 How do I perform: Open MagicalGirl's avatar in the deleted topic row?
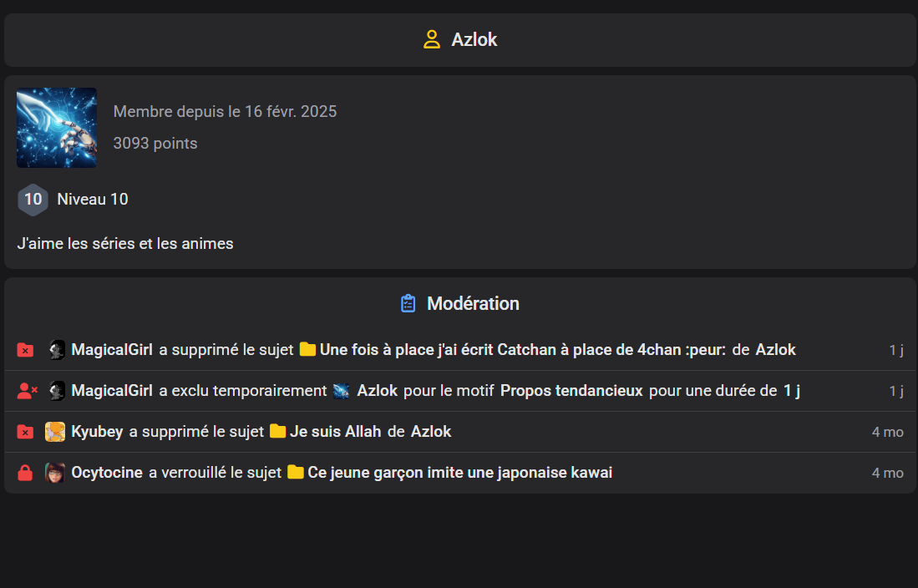(x=56, y=350)
